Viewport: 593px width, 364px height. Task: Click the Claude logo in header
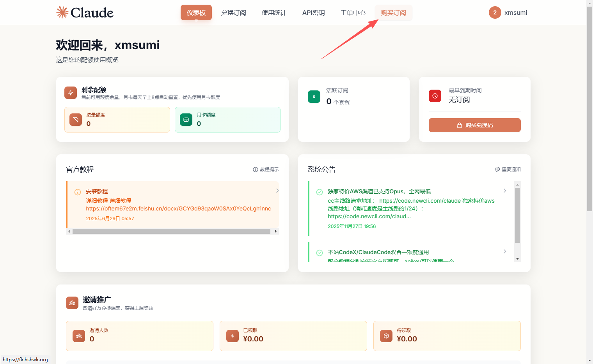(85, 12)
